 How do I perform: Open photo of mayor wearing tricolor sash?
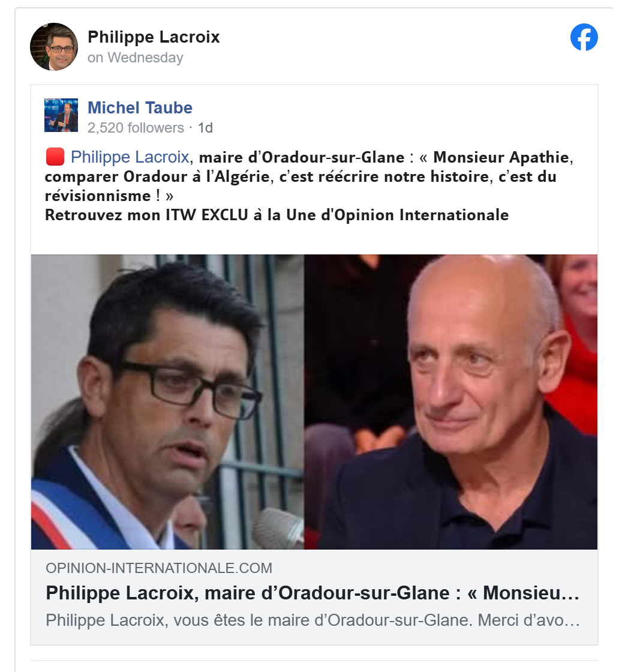(167, 402)
